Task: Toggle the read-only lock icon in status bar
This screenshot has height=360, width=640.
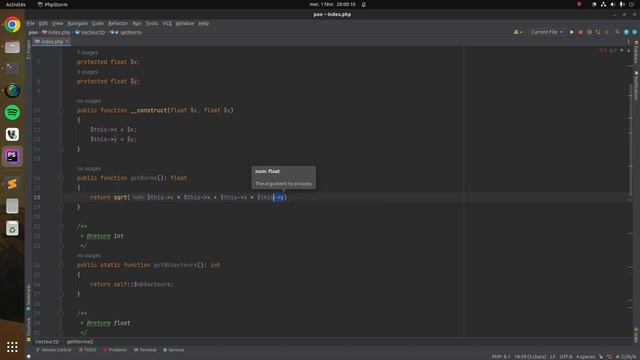Action: tap(601, 357)
